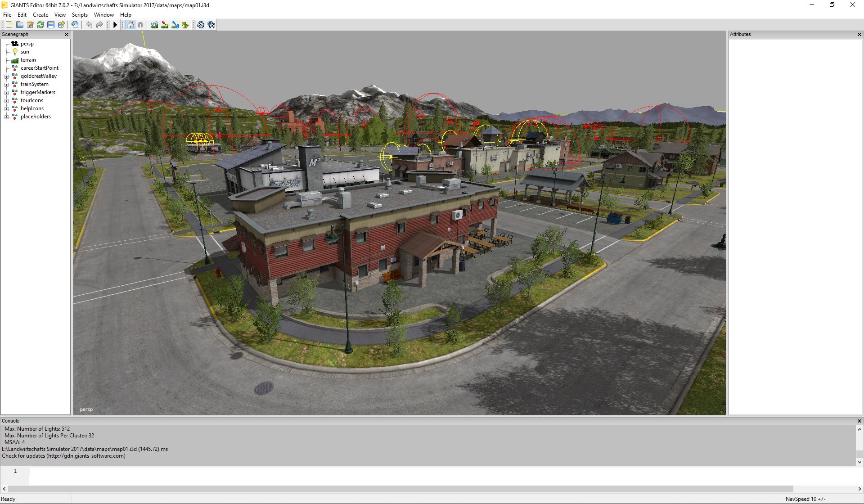Expand the goldcrestValley tree node
The height and width of the screenshot is (504, 864).
pyautogui.click(x=6, y=76)
